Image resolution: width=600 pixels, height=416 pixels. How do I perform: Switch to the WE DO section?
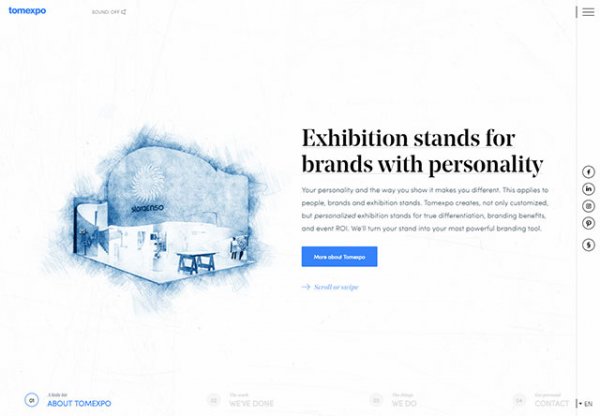point(404,401)
